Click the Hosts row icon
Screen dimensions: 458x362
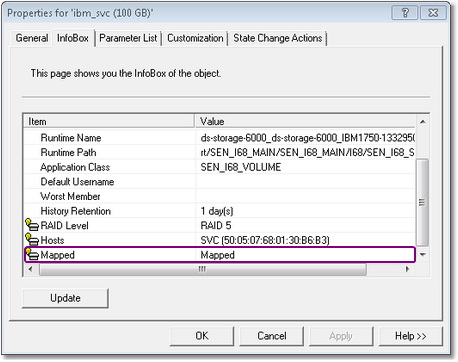point(32,240)
